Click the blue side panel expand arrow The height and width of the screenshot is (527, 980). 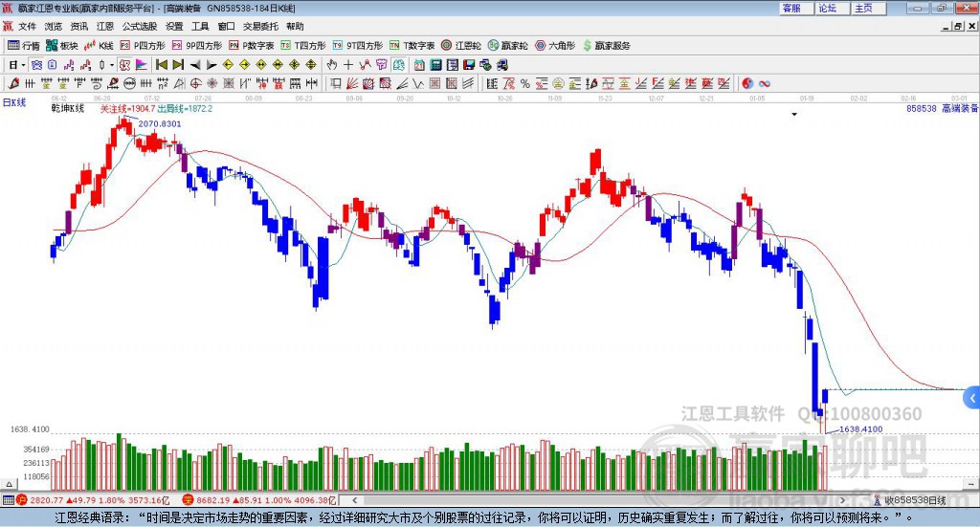click(x=972, y=399)
